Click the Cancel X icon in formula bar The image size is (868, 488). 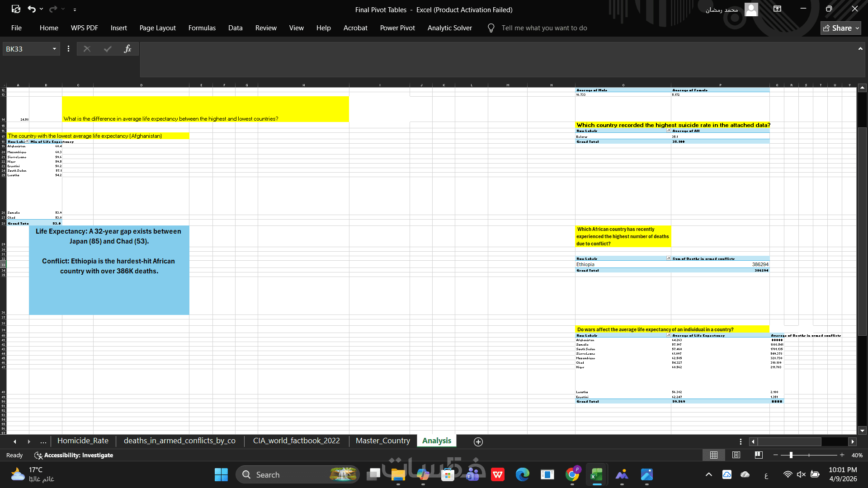[x=87, y=49]
